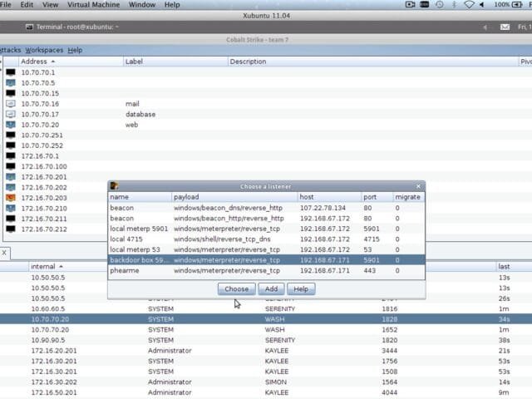Image resolution: width=532 pixels, height=399 pixels.
Task: Click the black monitor icon for 10.70.70.1
Action: click(11, 72)
